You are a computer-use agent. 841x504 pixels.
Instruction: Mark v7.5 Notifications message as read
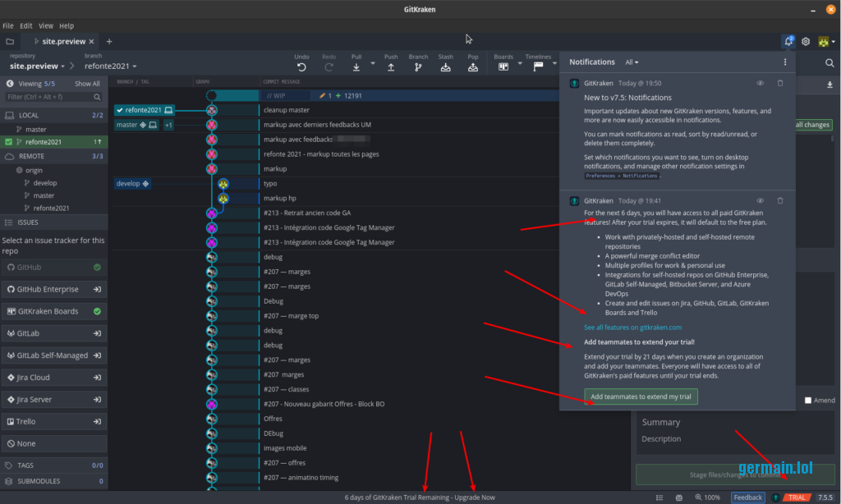coord(761,83)
